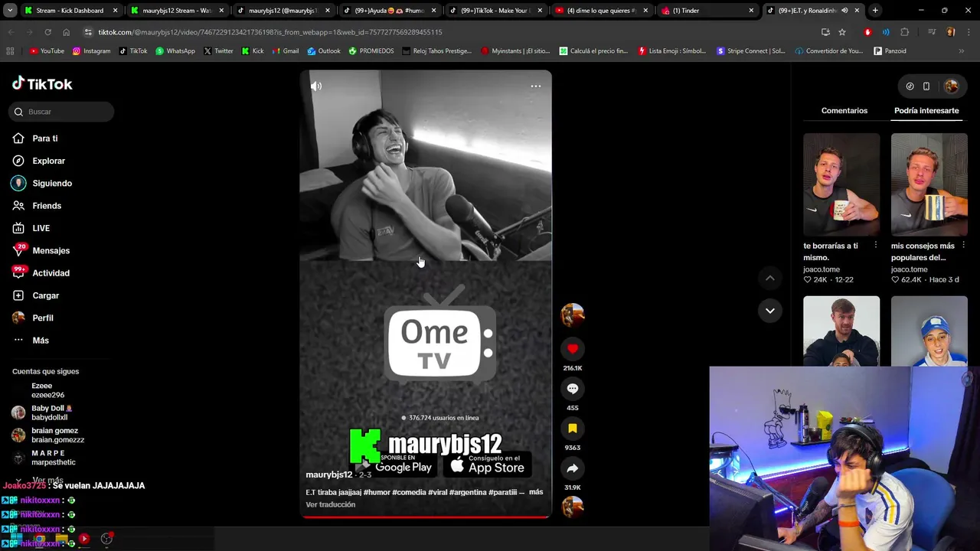The image size is (980, 551).
Task: Click the TikTok logo
Action: point(43,83)
